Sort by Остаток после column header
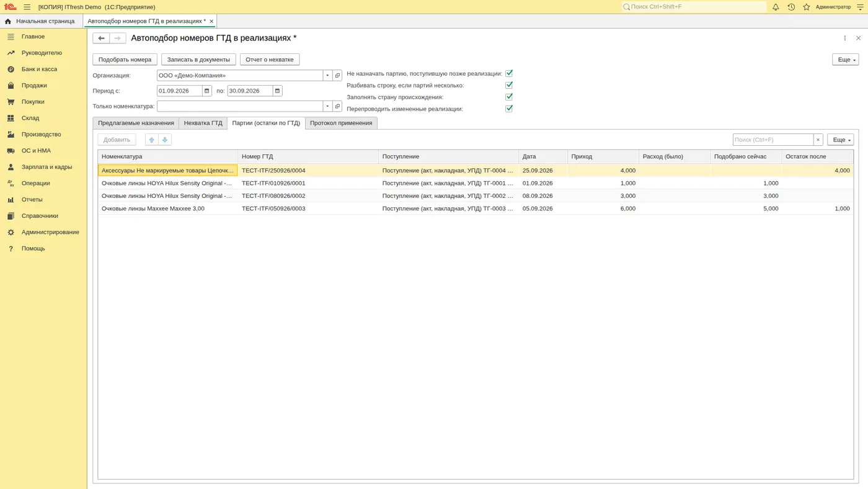Image resolution: width=868 pixels, height=489 pixels. point(817,156)
